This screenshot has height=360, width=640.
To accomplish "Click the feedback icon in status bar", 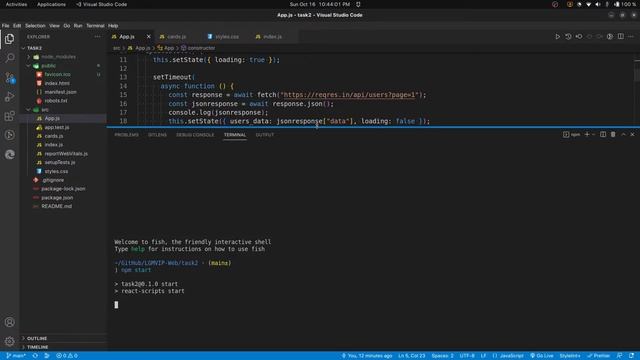I will [x=620, y=356].
